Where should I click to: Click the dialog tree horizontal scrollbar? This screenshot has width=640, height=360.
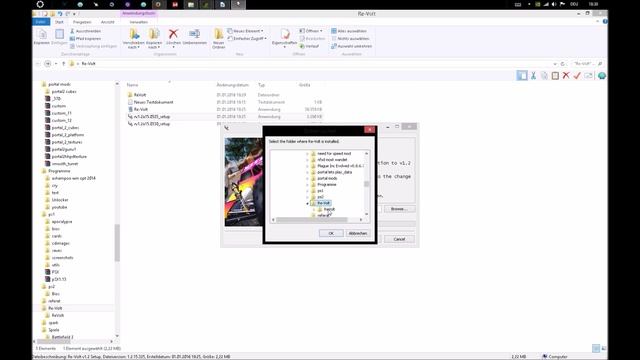(x=312, y=220)
